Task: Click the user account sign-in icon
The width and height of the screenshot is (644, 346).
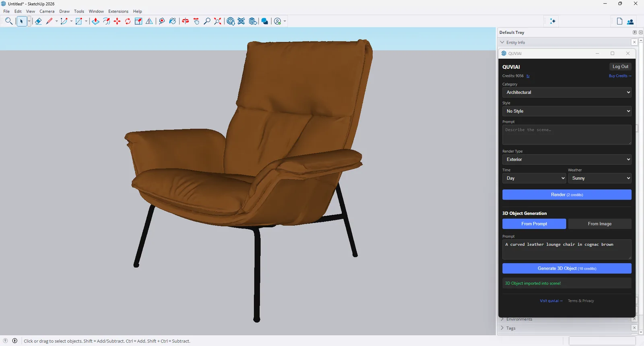Action: click(278, 21)
